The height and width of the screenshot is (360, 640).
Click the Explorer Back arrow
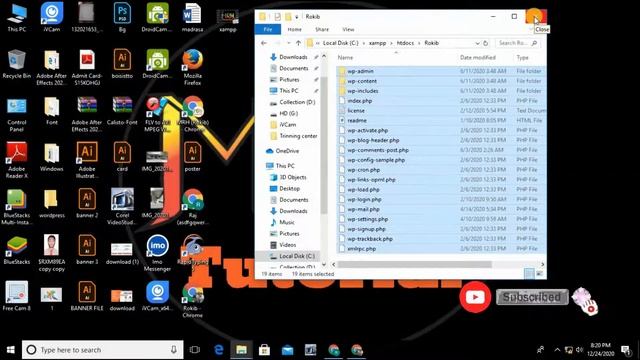[264, 43]
